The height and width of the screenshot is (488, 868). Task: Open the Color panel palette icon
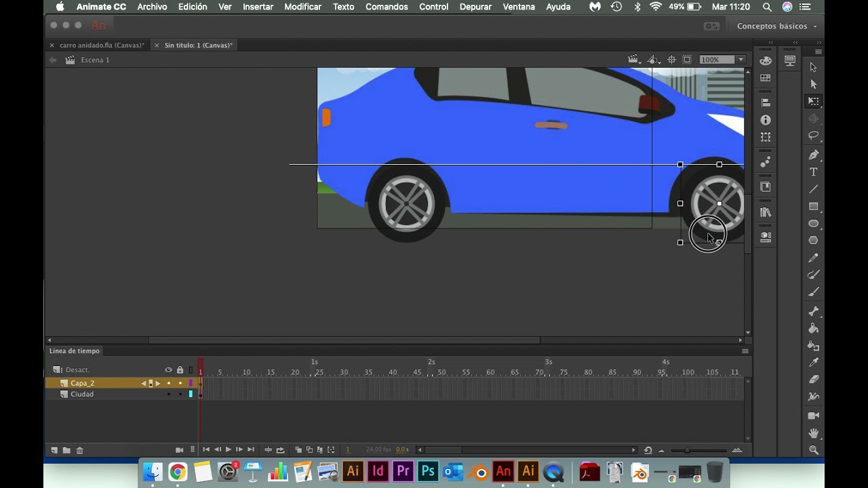[x=766, y=60]
